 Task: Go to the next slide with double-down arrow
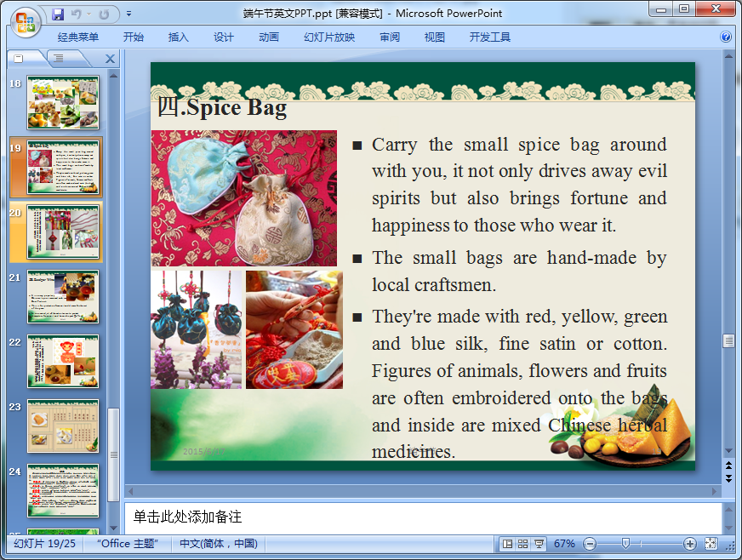(728, 478)
